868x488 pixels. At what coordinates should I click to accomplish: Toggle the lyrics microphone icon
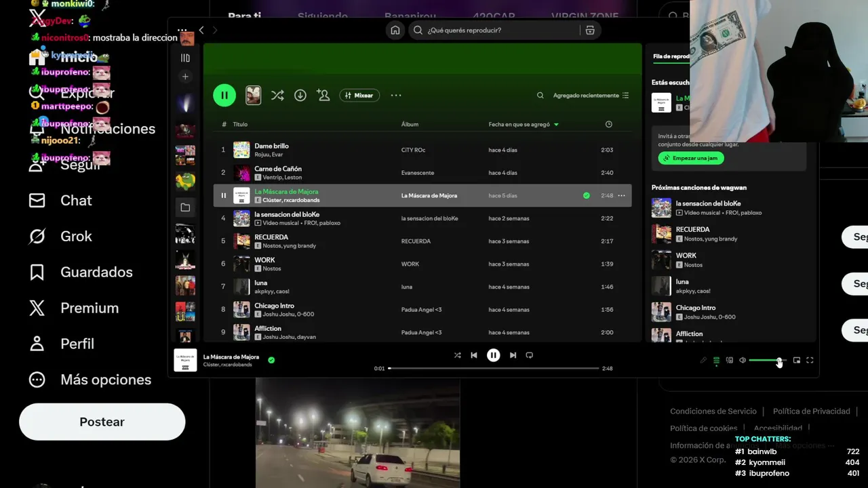point(703,361)
